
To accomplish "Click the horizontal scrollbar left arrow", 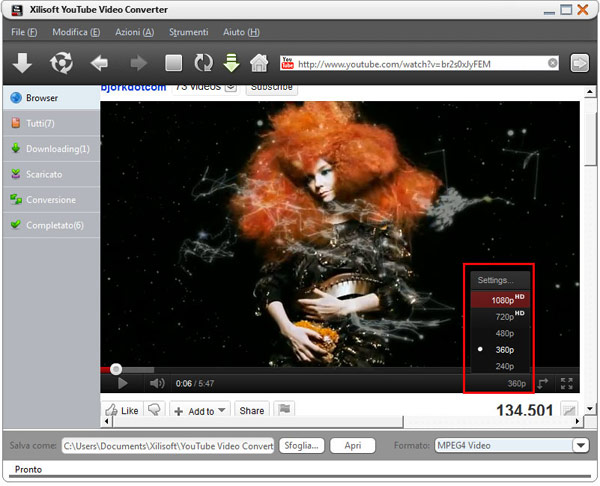I will coord(106,421).
